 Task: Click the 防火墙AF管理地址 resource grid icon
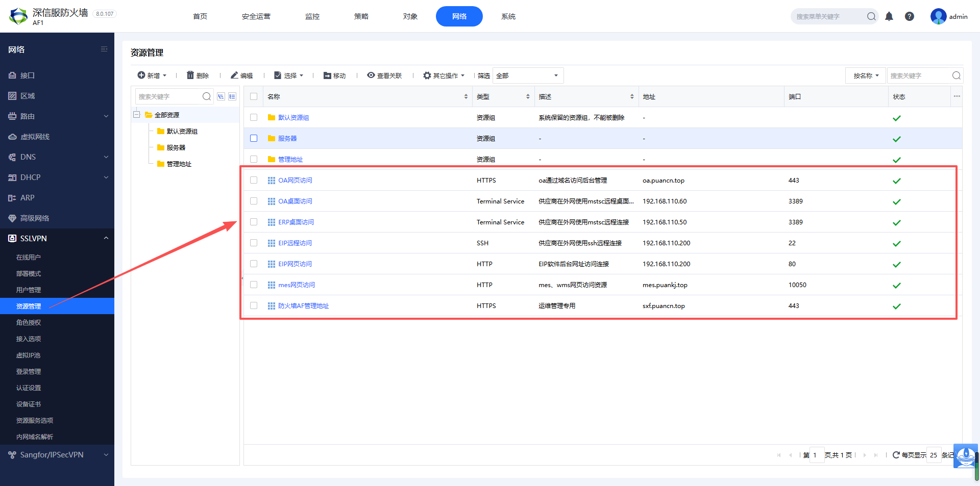coord(272,306)
